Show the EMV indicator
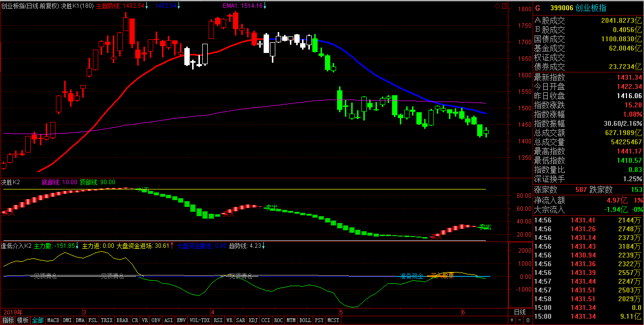644x325 pixels. click(181, 321)
